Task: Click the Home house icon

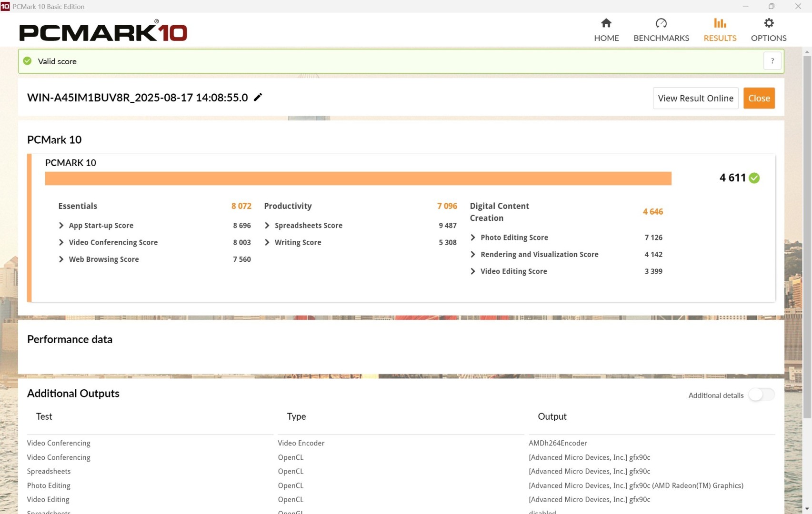Action: pyautogui.click(x=606, y=23)
